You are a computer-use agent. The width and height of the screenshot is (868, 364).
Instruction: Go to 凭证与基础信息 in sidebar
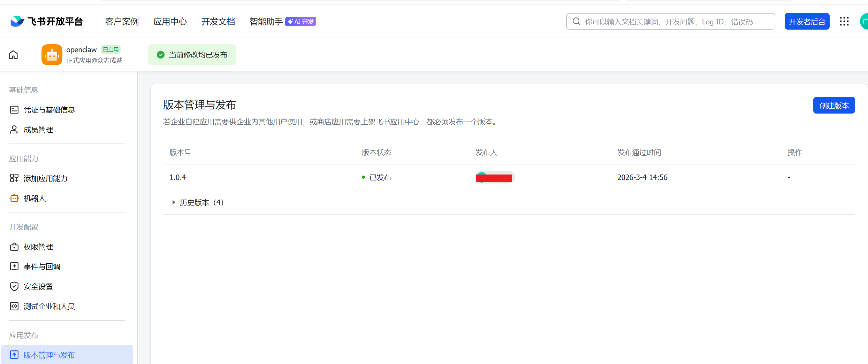tap(49, 110)
